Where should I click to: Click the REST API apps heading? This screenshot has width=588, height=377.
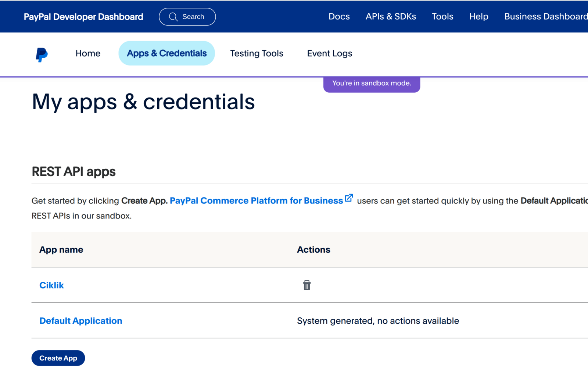coord(73,172)
